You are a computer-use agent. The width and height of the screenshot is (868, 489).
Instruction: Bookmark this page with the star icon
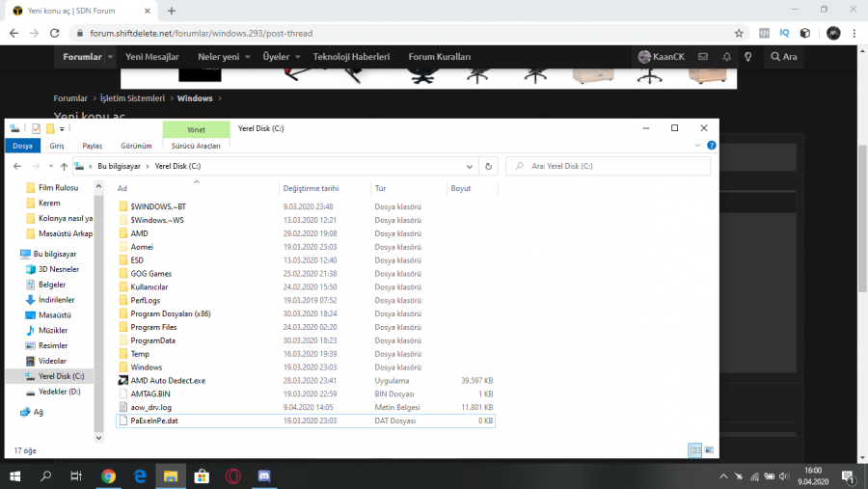tap(739, 33)
